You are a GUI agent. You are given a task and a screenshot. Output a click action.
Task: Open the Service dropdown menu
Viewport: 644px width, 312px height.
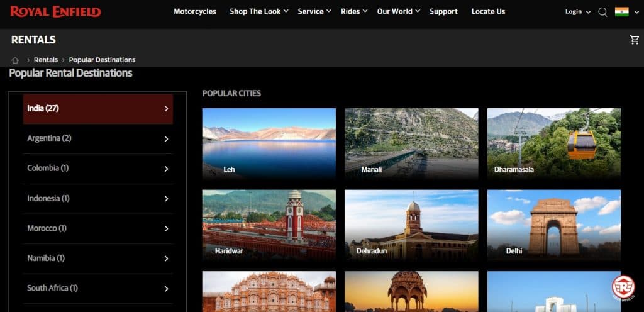(x=314, y=11)
